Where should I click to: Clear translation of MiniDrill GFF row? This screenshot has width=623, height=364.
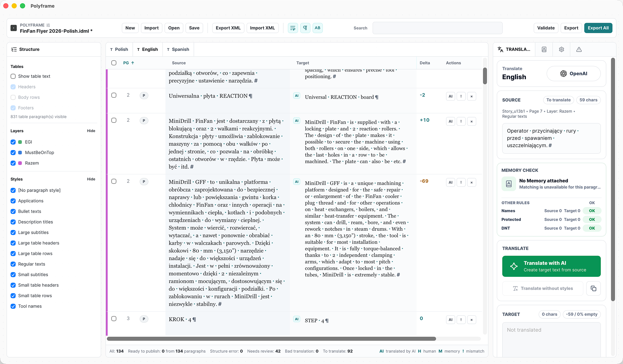pyautogui.click(x=471, y=182)
